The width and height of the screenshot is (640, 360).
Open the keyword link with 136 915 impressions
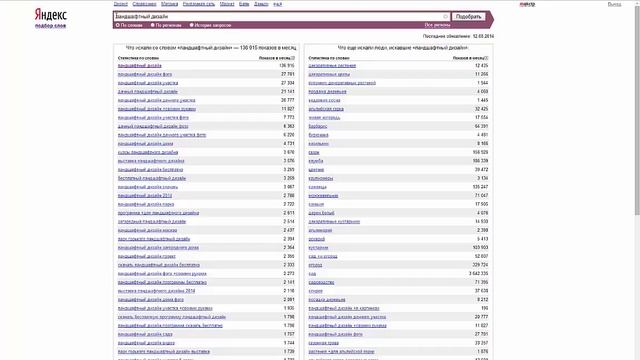coord(140,66)
